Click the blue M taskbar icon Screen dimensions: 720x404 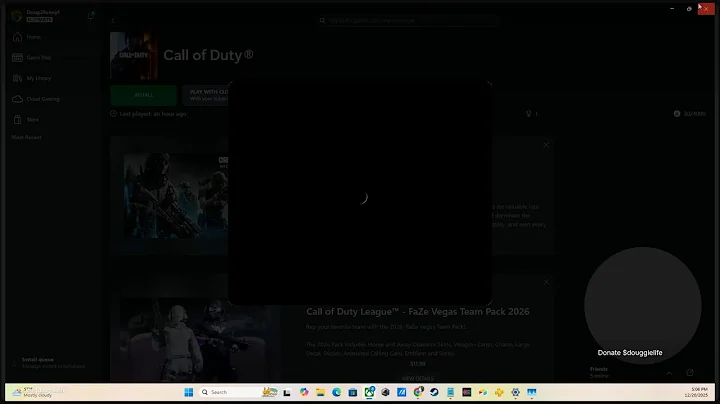coord(402,392)
